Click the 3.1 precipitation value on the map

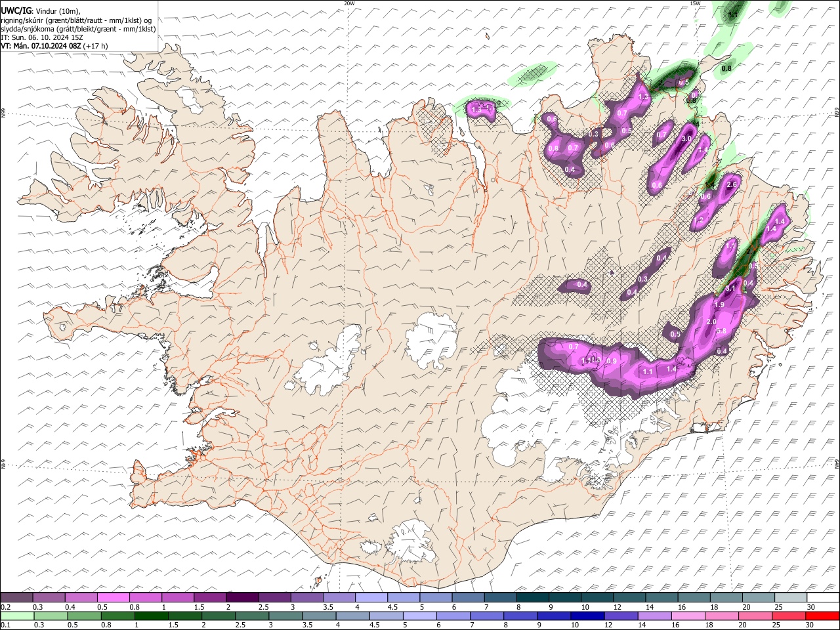(730, 288)
